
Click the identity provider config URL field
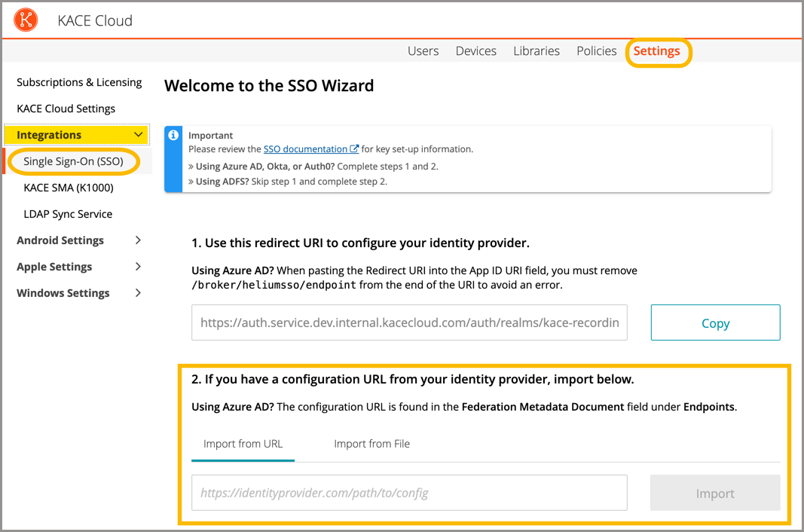coord(409,494)
